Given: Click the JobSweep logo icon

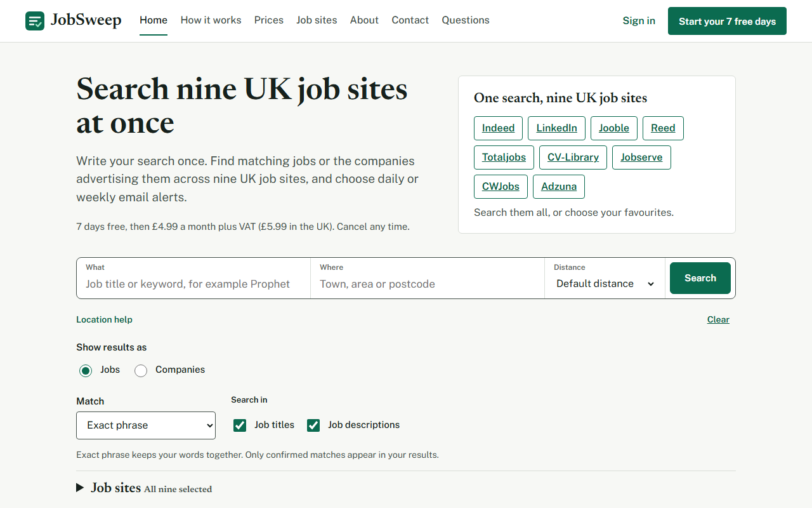Looking at the screenshot, I should tap(35, 21).
